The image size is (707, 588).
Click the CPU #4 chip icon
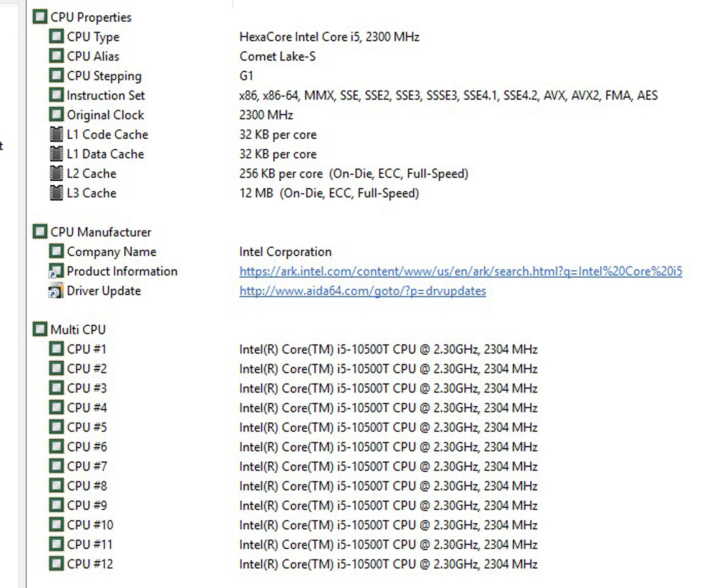[x=56, y=408]
